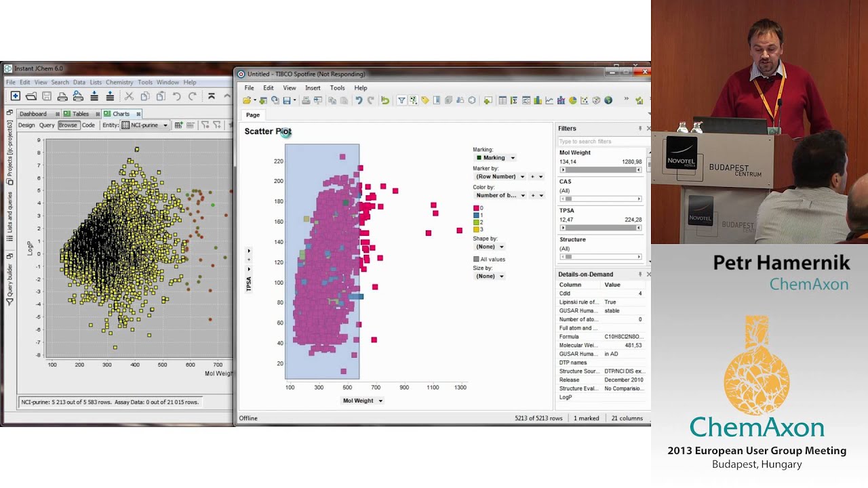Open Shape by (None) dropdown

pos(490,247)
